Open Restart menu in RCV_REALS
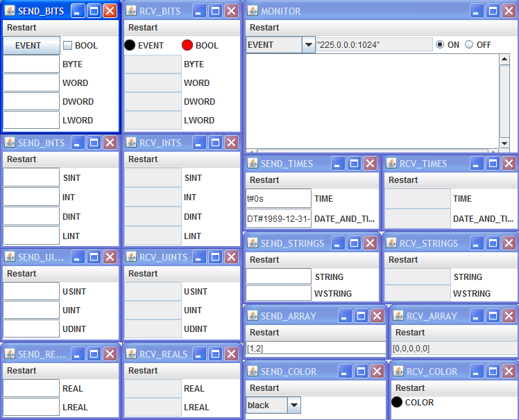The height and width of the screenshot is (420, 519). click(143, 370)
